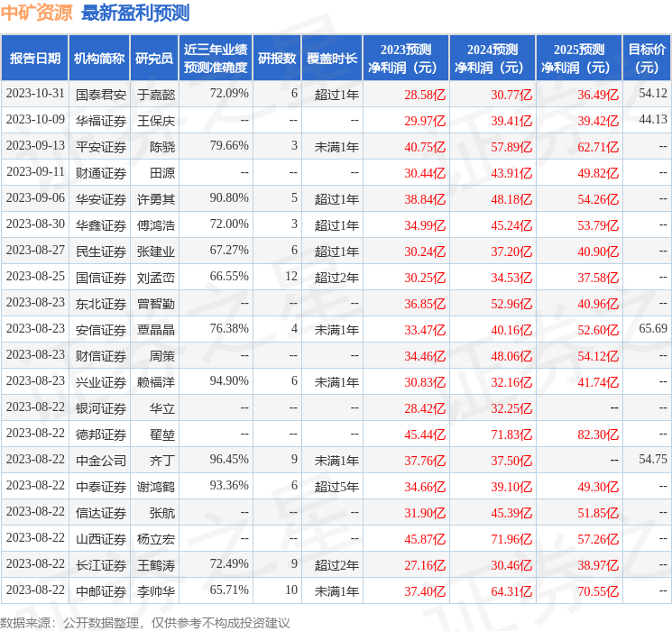Select institution 长江证券
672x631 pixels.
point(101,564)
